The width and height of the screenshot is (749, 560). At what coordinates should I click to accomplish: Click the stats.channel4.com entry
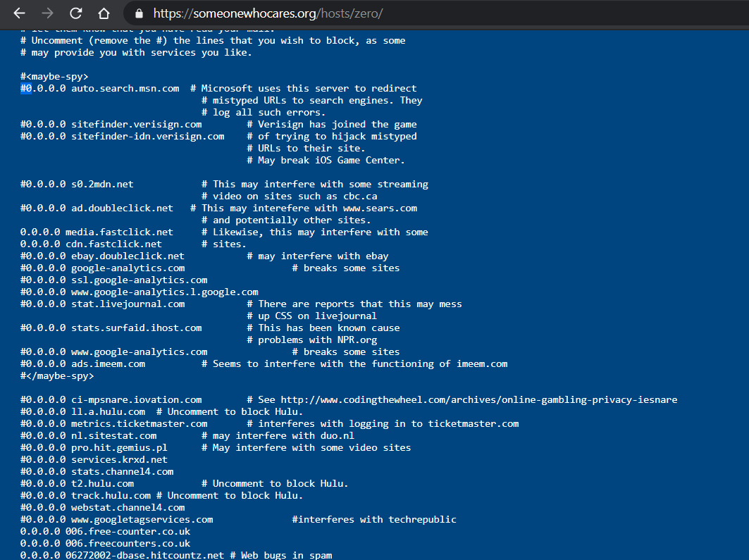(123, 471)
